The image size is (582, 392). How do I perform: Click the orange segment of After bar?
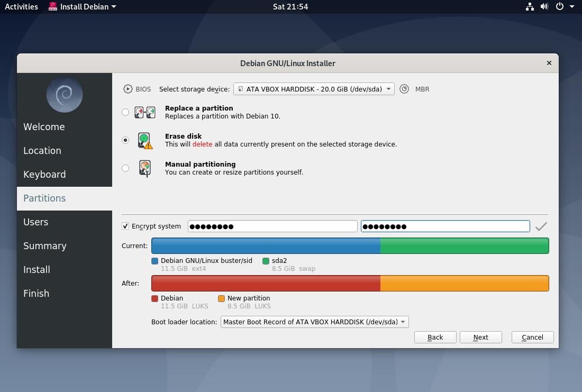(465, 283)
